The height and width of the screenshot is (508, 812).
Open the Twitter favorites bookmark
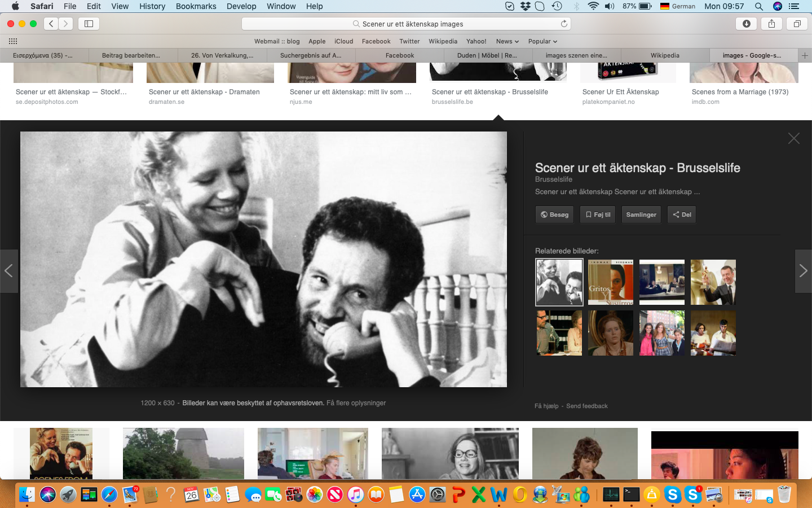point(409,41)
